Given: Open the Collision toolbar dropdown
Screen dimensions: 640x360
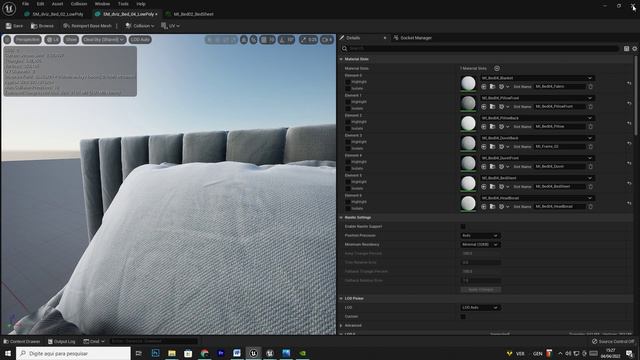Looking at the screenshot, I should (140, 26).
